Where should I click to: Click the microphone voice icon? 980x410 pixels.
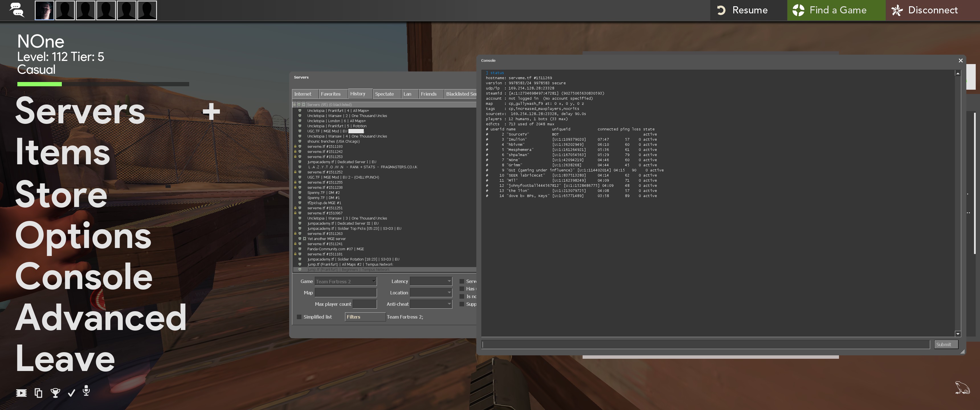[x=86, y=391]
